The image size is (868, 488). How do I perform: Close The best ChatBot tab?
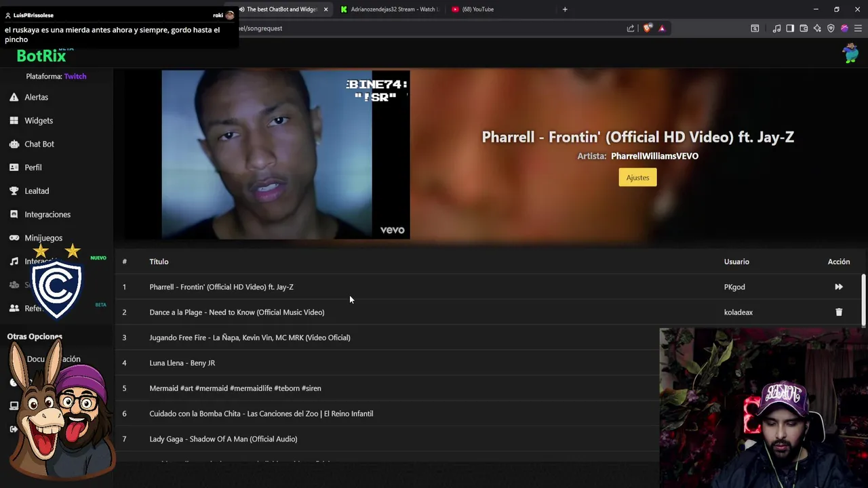[325, 9]
